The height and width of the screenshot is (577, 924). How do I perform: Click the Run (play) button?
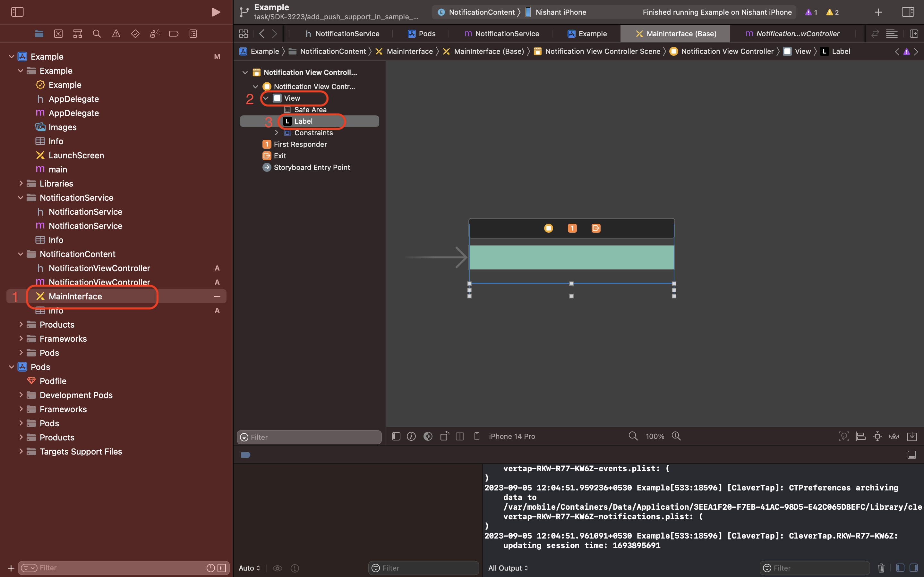point(216,12)
